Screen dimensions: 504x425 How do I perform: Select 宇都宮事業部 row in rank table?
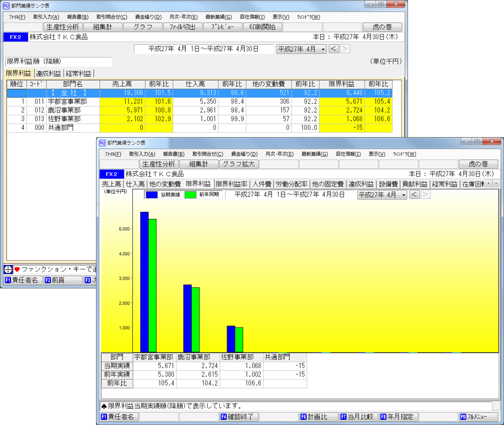(x=199, y=101)
